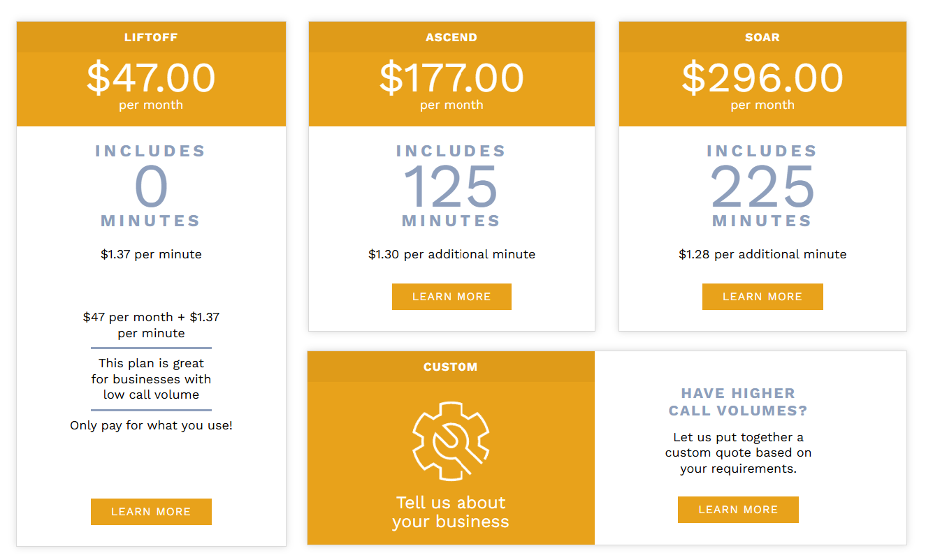The width and height of the screenshot is (926, 560).
Task: Select the ASCEND plan header
Action: 451,38
